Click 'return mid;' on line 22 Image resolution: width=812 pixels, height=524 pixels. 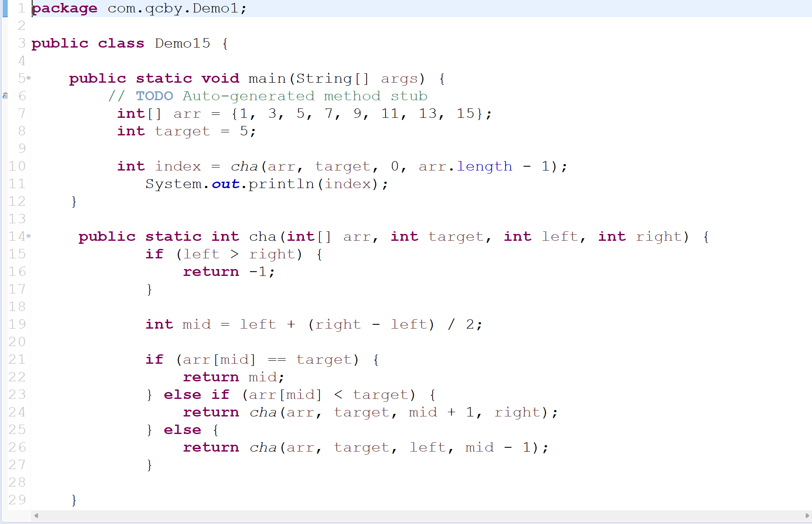pos(234,377)
